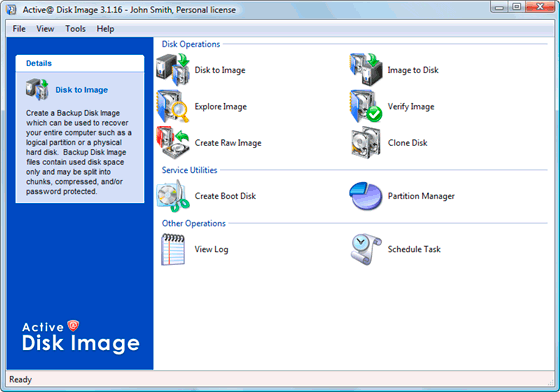Select the Clone Disk label

408,143
